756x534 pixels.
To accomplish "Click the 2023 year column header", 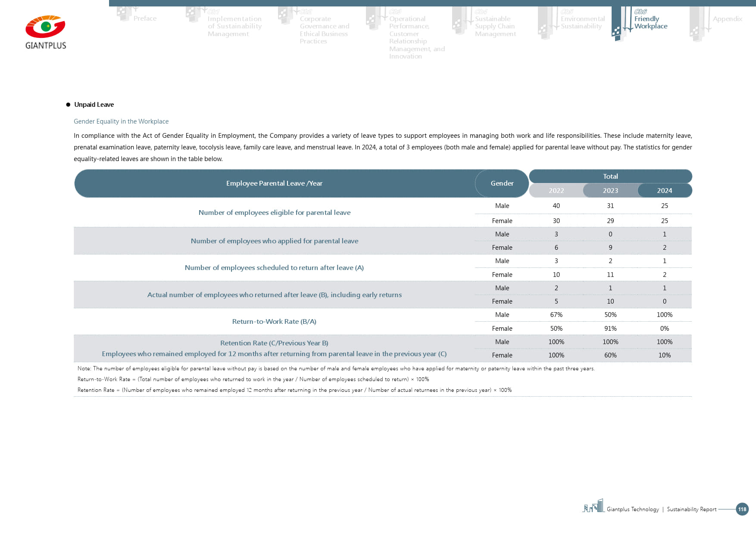I will [x=610, y=190].
